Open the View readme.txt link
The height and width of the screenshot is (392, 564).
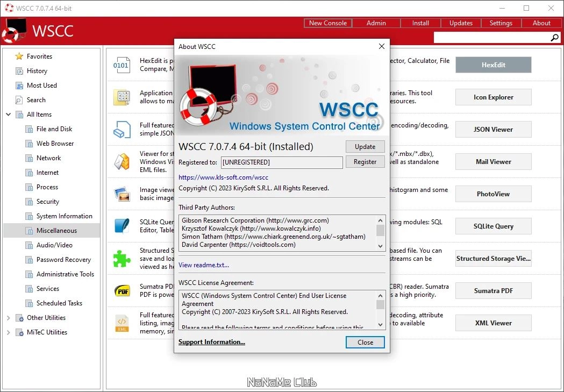pyautogui.click(x=204, y=265)
